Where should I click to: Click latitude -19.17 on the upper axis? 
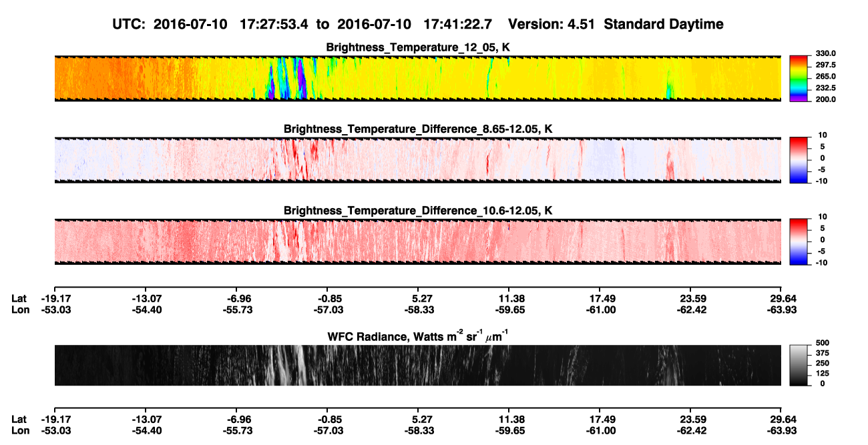click(x=55, y=299)
